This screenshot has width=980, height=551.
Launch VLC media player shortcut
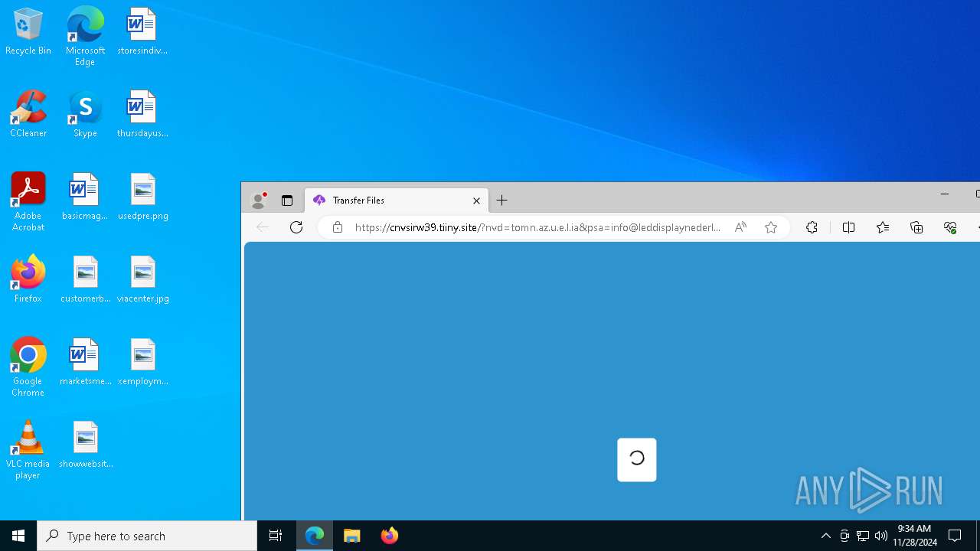[x=28, y=450]
